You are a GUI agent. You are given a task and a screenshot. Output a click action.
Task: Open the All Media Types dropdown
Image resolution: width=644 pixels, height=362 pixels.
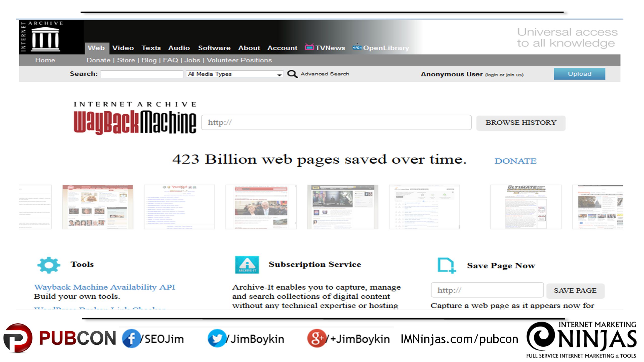click(235, 74)
